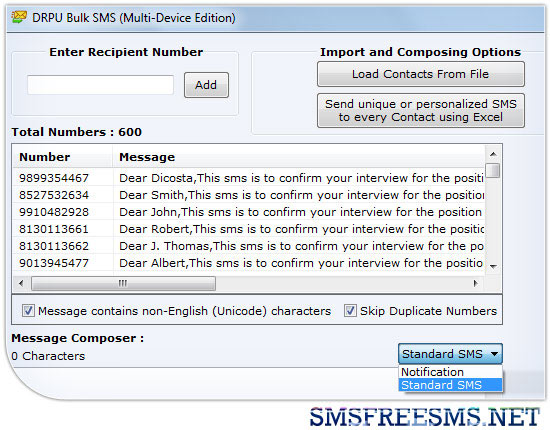
Task: Click the Add button
Action: pos(206,85)
